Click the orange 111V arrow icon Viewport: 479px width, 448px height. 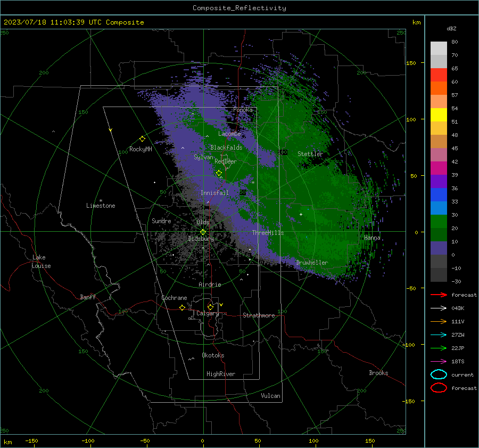[439, 321]
